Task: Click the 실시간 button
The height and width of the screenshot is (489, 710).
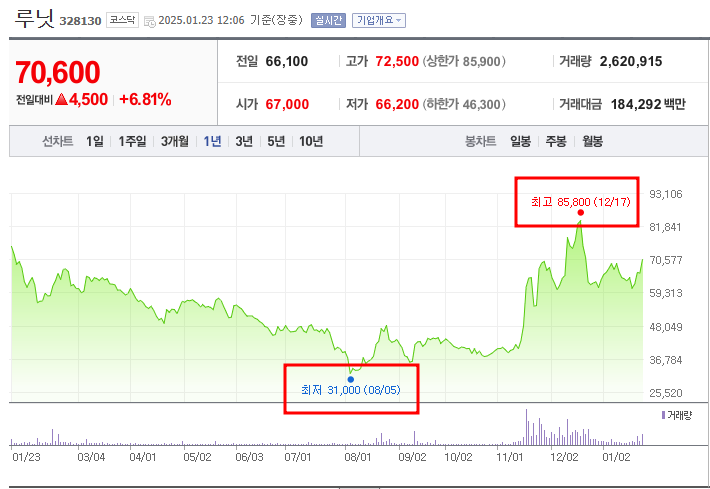Action: click(x=328, y=20)
